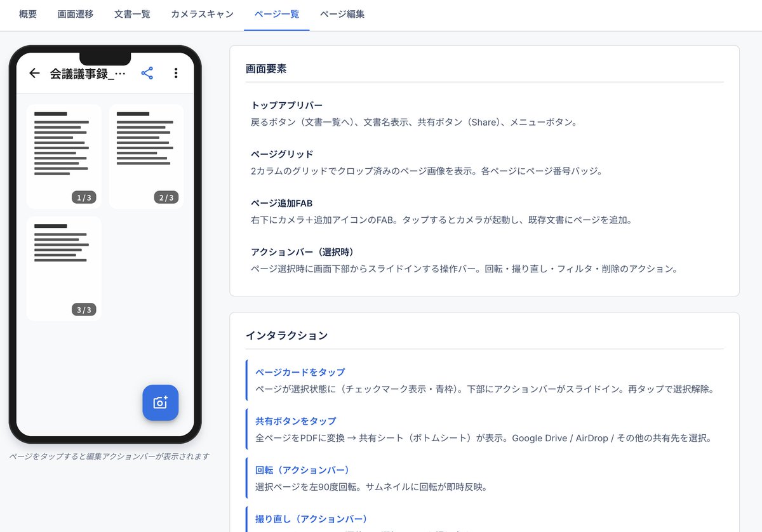Click the 会議議事録 document title
762x532 pixels.
83,73
